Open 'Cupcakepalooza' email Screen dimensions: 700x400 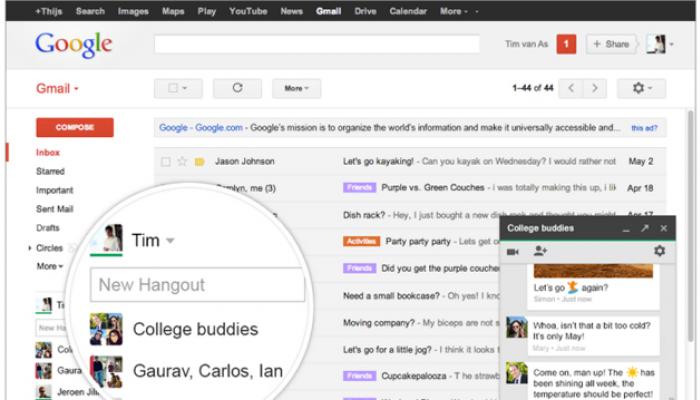414,376
